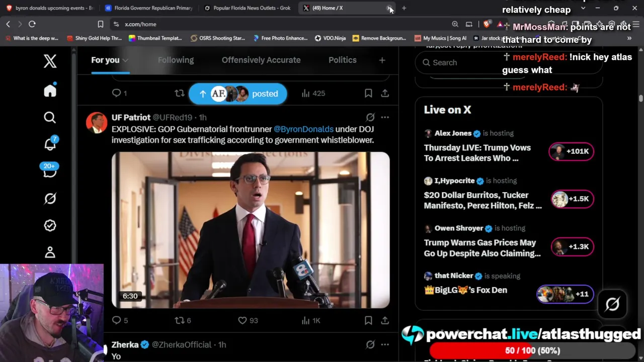This screenshot has height=362, width=644.
Task: Open Notifications bell showing 7
Action: [x=50, y=144]
